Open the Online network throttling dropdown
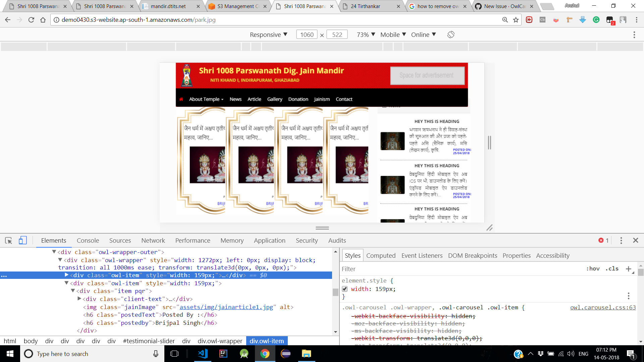The width and height of the screenshot is (644, 362). [x=423, y=34]
